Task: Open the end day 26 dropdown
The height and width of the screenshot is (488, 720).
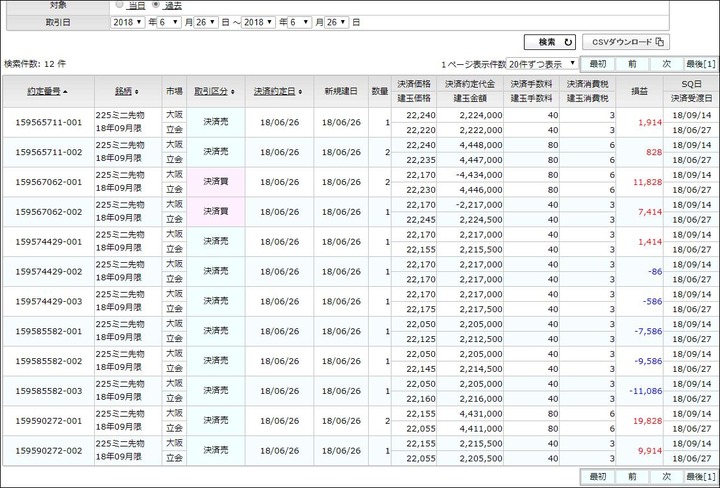Action: (x=337, y=22)
